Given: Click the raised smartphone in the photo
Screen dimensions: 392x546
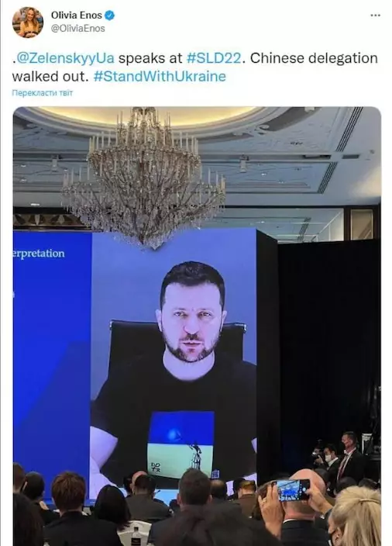Looking at the screenshot, I should [291, 490].
